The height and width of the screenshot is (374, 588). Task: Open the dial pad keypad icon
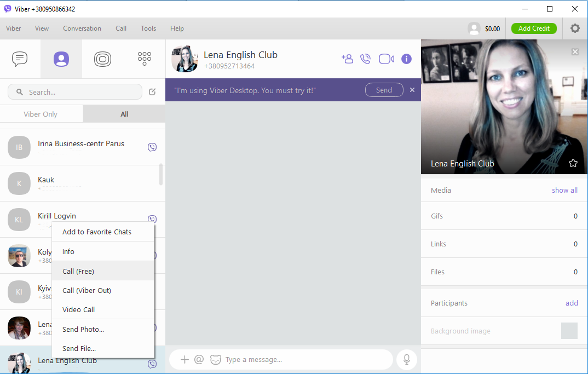[x=144, y=59]
